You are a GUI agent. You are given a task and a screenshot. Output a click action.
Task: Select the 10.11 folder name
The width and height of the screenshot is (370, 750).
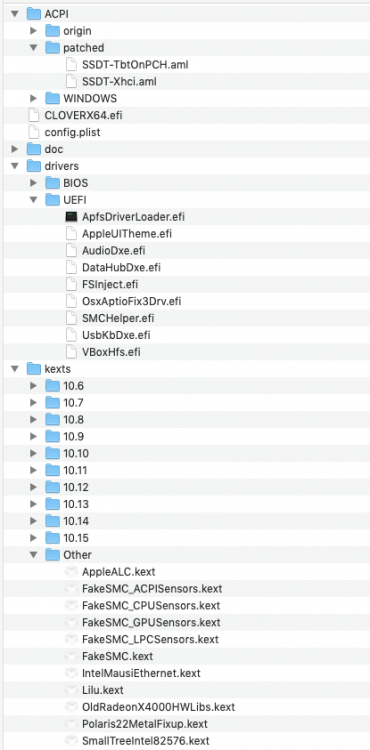click(76, 470)
